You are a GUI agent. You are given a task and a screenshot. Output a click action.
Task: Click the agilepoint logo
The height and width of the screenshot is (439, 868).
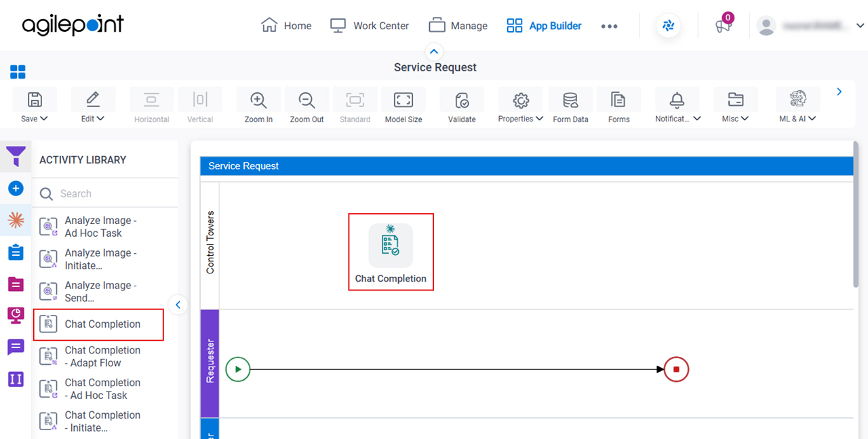(x=73, y=25)
